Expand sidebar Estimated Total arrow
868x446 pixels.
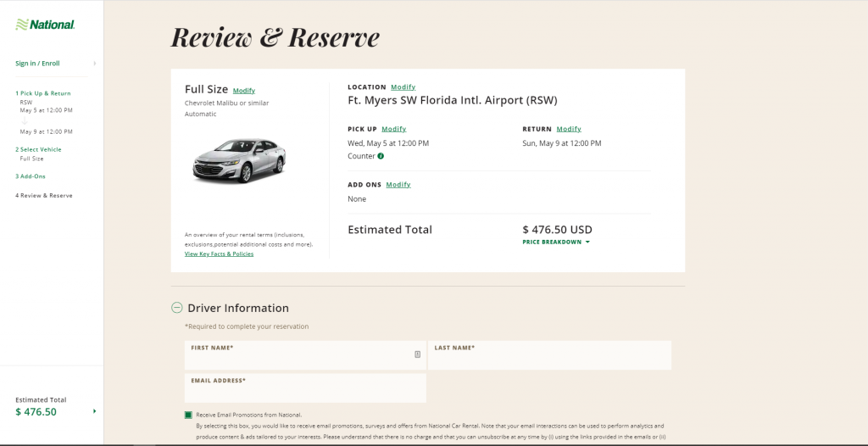(x=95, y=411)
